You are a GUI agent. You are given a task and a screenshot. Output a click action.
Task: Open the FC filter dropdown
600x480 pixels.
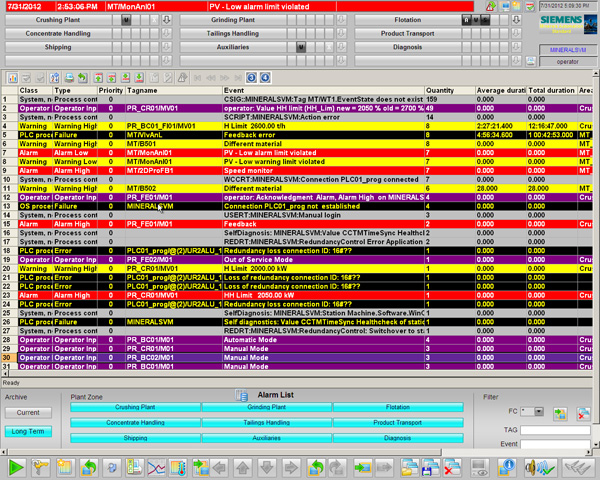coord(540,412)
